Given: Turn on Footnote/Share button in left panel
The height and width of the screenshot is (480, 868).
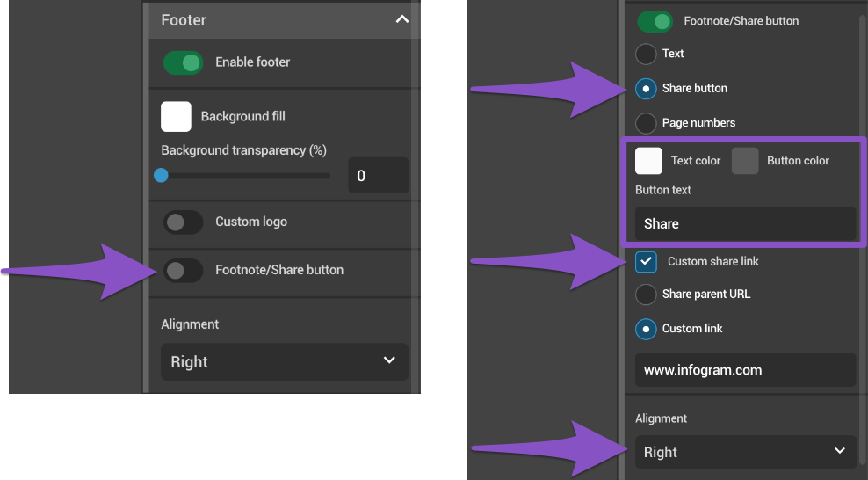Looking at the screenshot, I should [x=183, y=270].
